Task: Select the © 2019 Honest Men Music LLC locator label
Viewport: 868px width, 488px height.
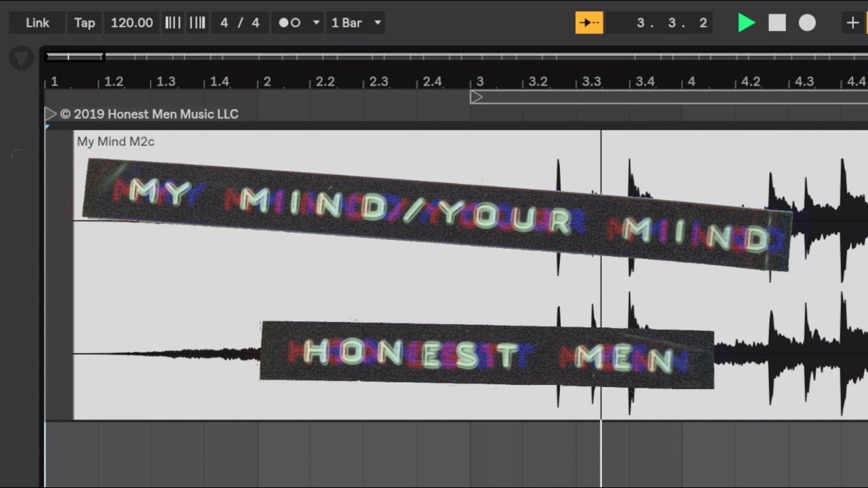Action: [149, 114]
